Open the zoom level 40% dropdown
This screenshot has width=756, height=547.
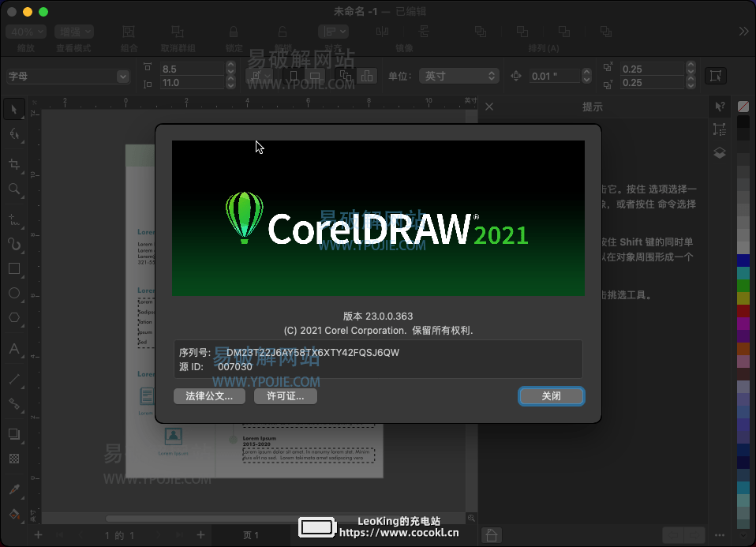pos(26,32)
